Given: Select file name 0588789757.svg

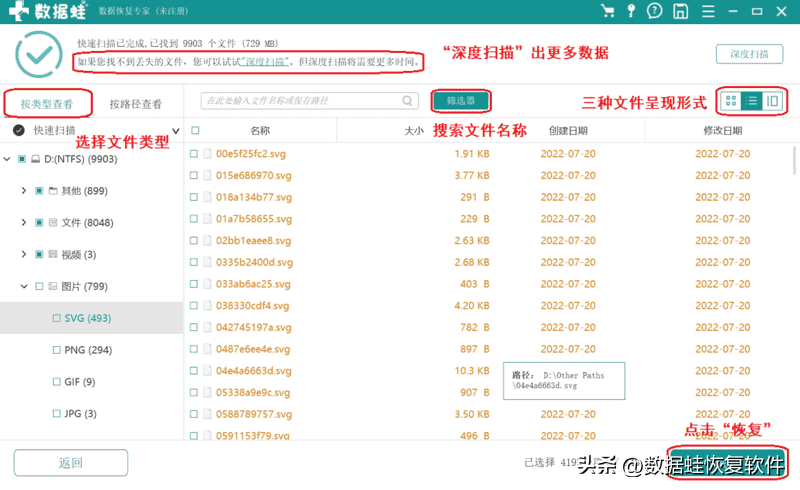Looking at the screenshot, I should pyautogui.click(x=254, y=414).
